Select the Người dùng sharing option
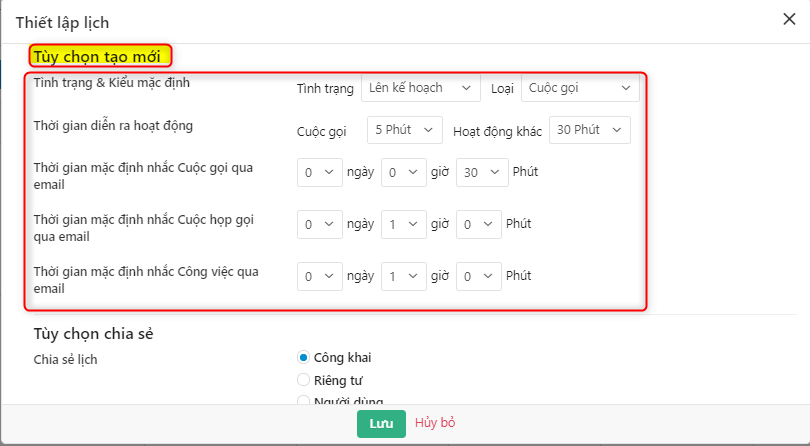Viewport: 810px width, 446px height. (x=305, y=401)
